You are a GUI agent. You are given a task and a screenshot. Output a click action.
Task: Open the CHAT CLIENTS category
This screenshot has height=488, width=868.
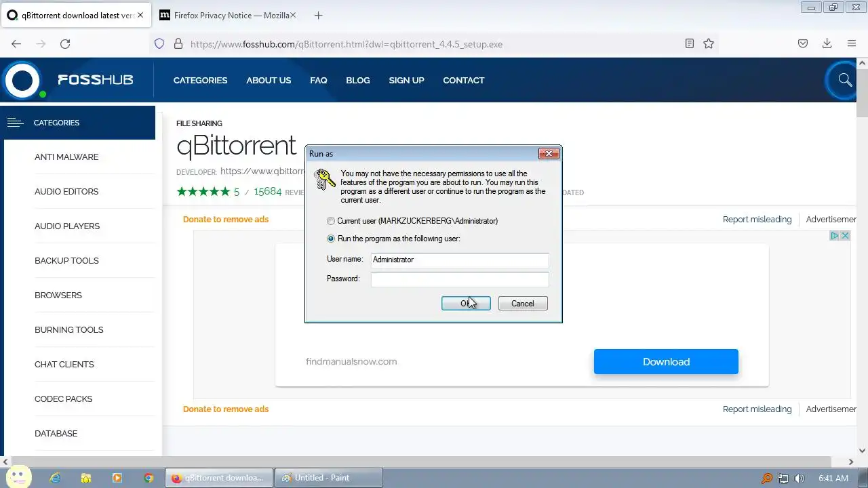point(64,364)
